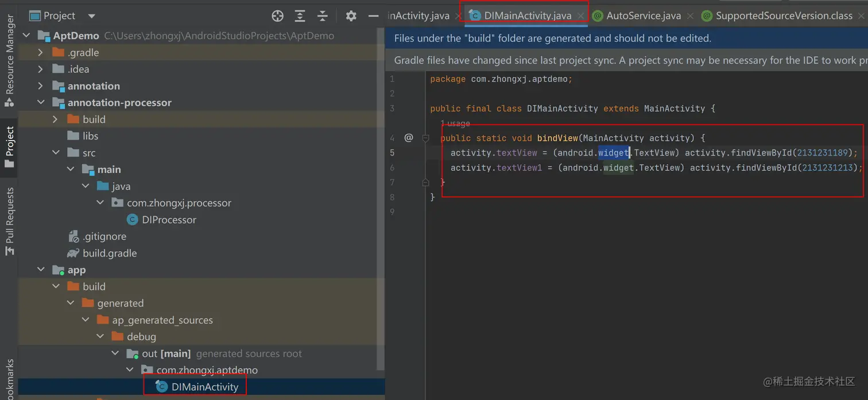Click the app module folder icon
The image size is (868, 400).
(x=58, y=270)
